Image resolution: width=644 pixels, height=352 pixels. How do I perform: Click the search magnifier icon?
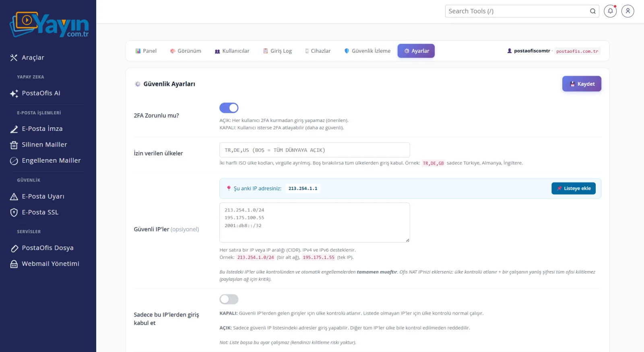(x=593, y=11)
